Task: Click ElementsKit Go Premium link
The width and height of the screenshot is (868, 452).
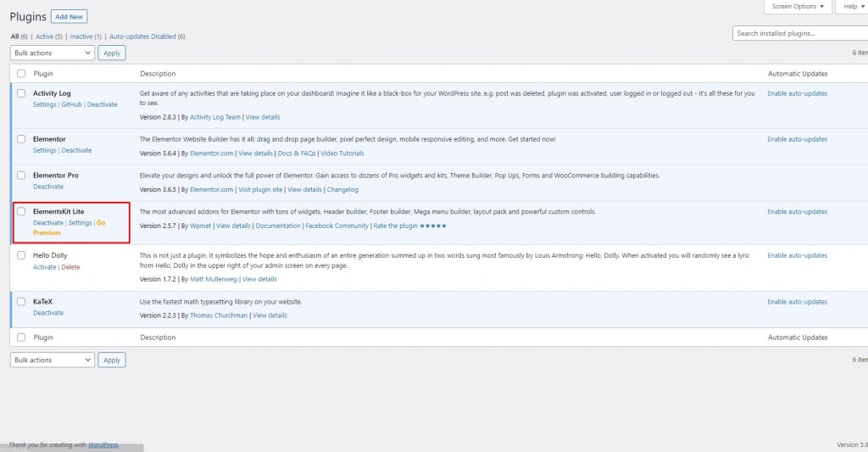Action: click(x=70, y=227)
